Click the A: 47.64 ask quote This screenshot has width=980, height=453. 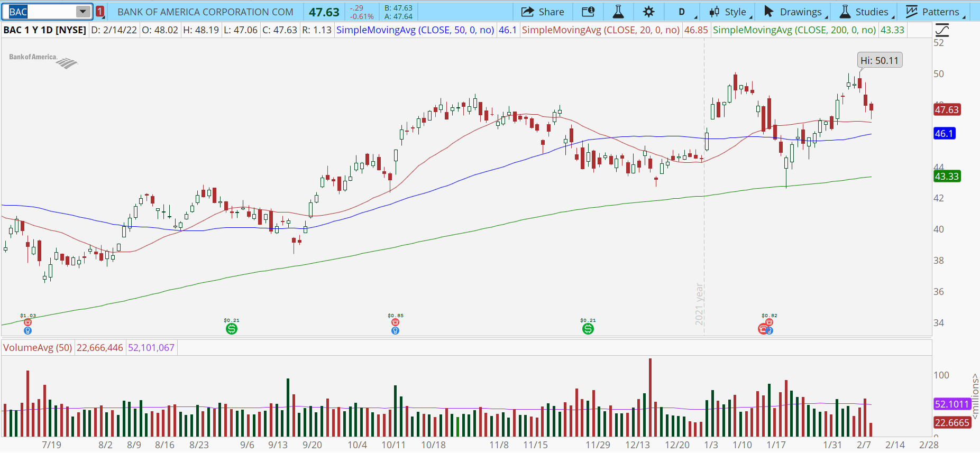click(398, 16)
